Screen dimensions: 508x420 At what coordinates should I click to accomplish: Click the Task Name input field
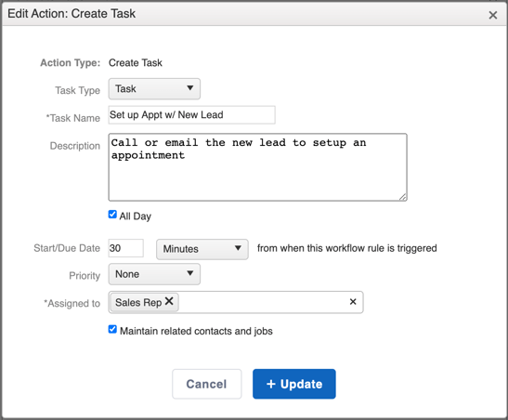coord(192,114)
